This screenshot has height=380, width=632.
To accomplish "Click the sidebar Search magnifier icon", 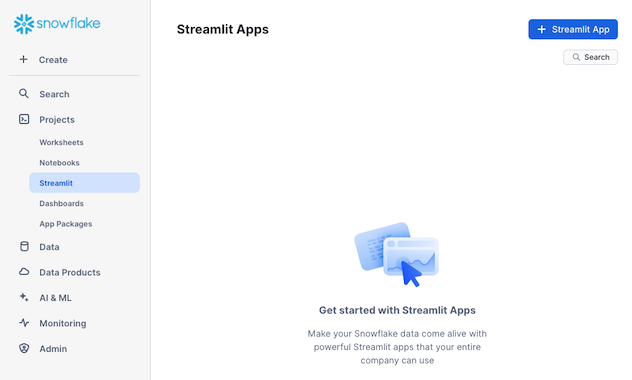I will tap(24, 94).
